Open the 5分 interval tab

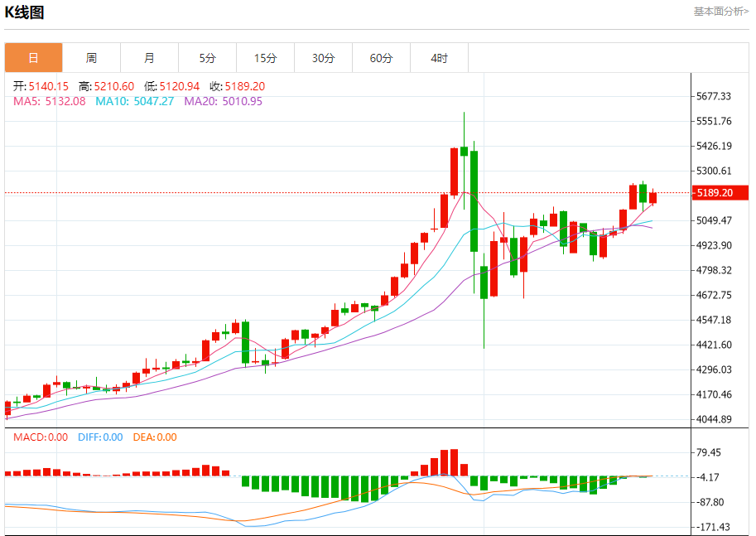[207, 58]
